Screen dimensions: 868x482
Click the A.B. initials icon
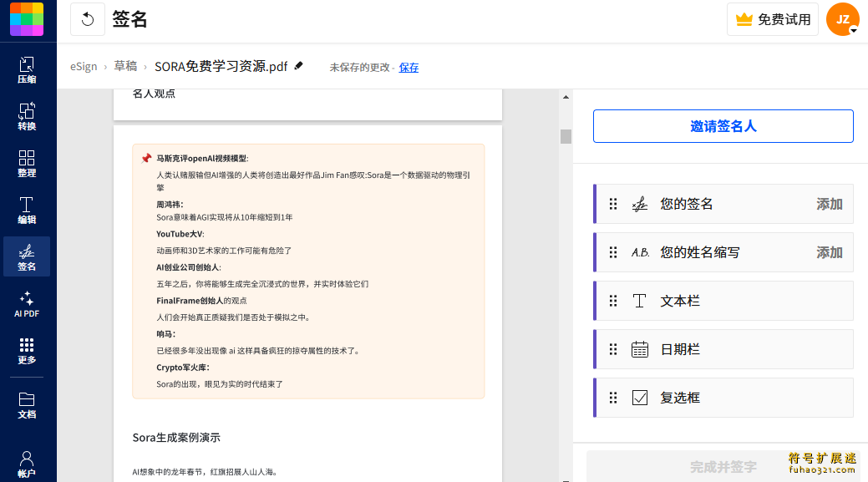(x=640, y=253)
